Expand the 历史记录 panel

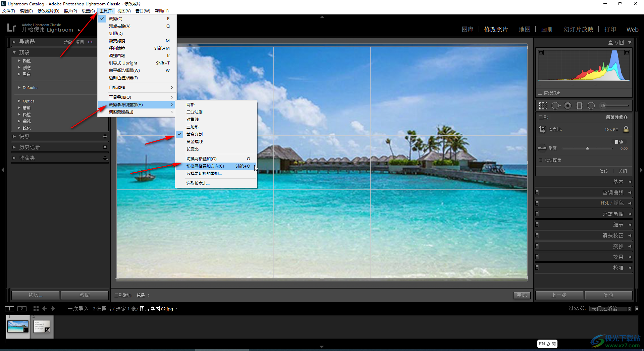(x=14, y=147)
